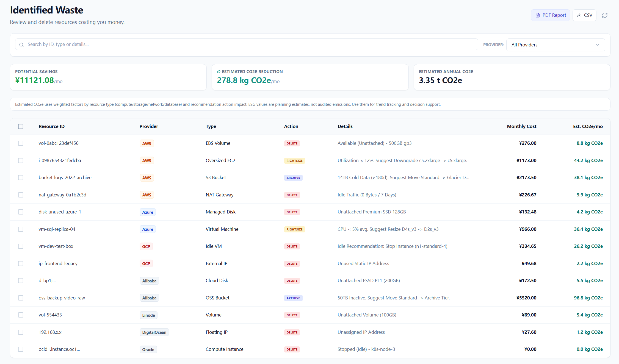619x364 pixels.
Task: Click RIGHTSIZE badge for vm-sql-replica-04
Action: [294, 229]
